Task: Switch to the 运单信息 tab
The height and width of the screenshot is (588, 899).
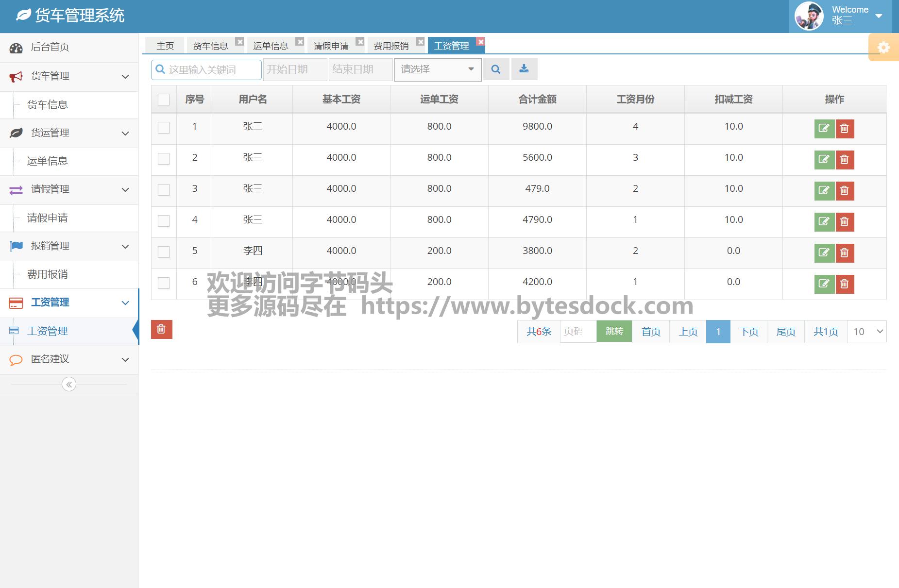Action: 271,46
